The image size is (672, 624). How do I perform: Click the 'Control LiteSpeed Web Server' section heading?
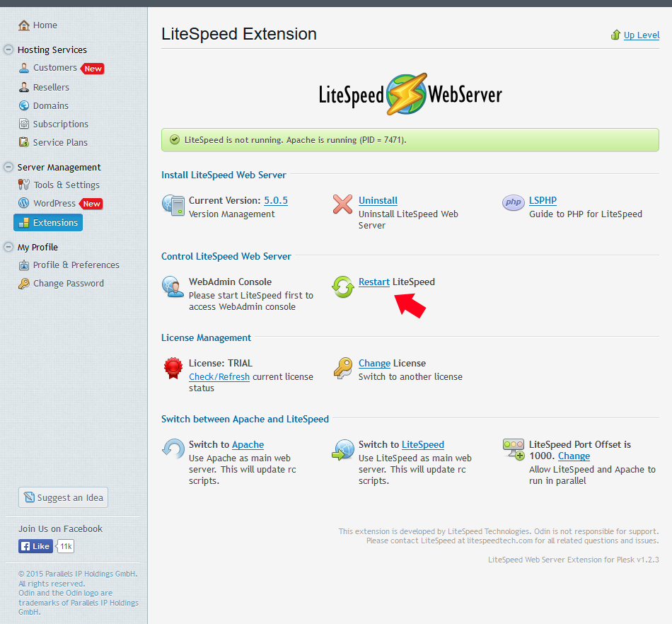pyautogui.click(x=226, y=256)
